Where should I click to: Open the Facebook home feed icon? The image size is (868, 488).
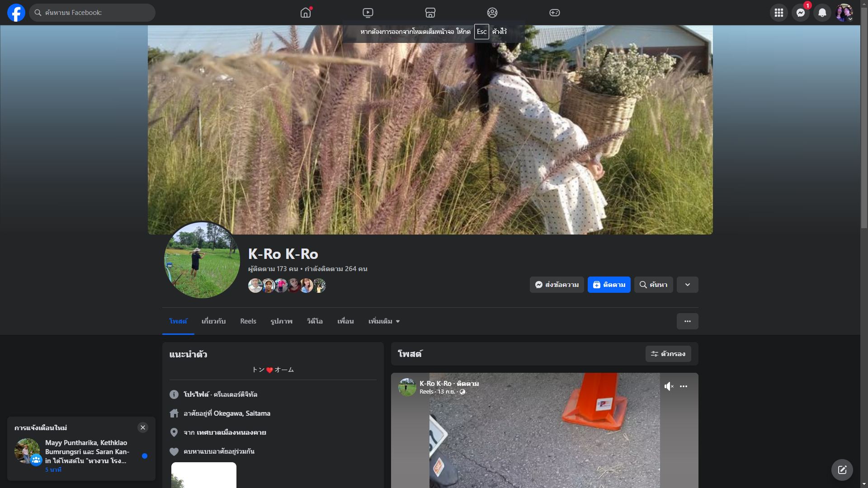click(x=306, y=13)
